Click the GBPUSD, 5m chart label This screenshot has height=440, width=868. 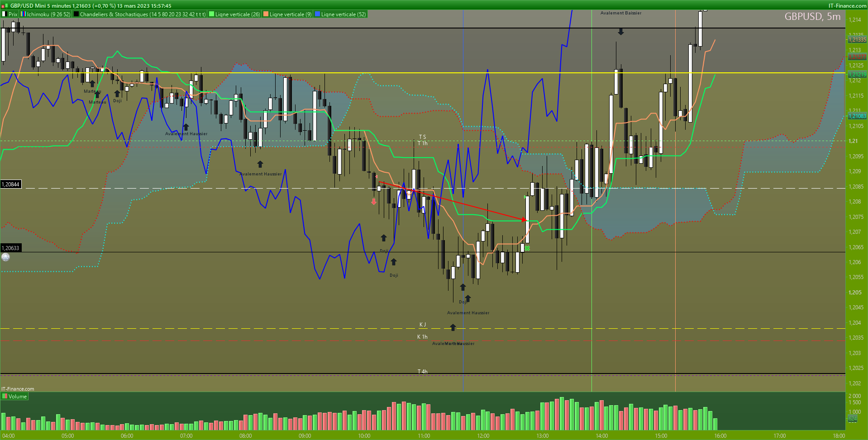(x=812, y=17)
